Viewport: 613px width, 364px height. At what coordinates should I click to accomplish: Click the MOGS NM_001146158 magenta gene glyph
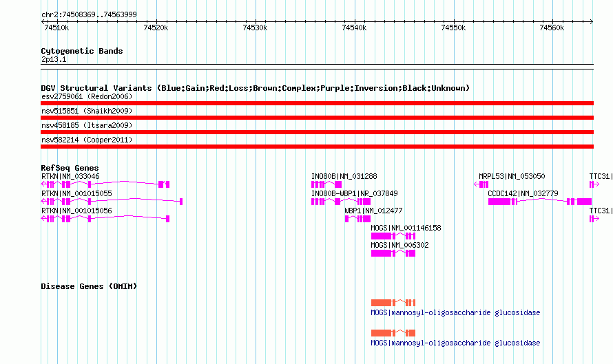(x=393, y=236)
